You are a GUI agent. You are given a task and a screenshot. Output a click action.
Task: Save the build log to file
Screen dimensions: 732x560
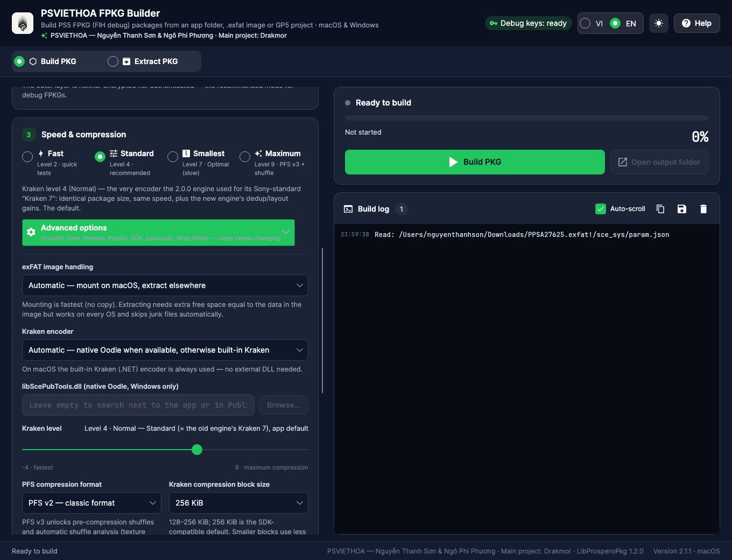(682, 209)
